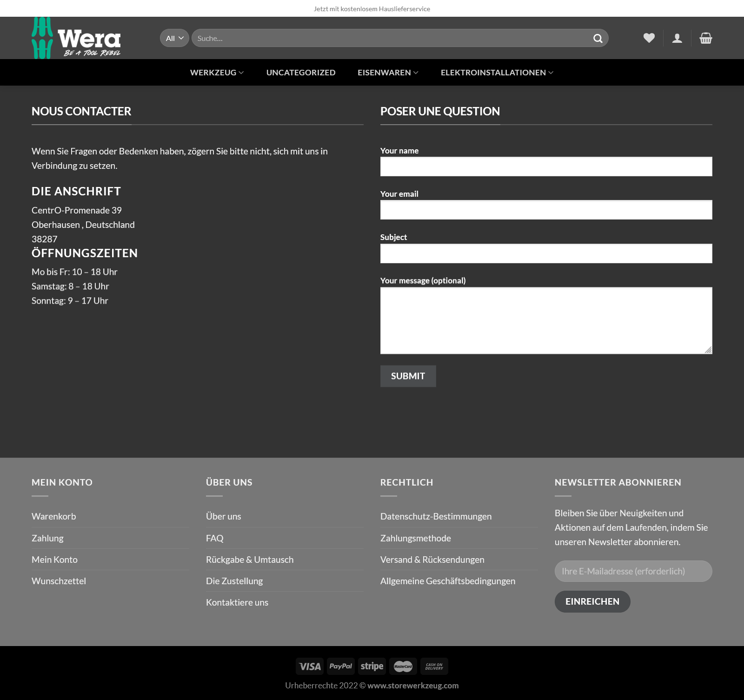Open the Kontaktiere uns link
The image size is (744, 700).
coord(237,602)
